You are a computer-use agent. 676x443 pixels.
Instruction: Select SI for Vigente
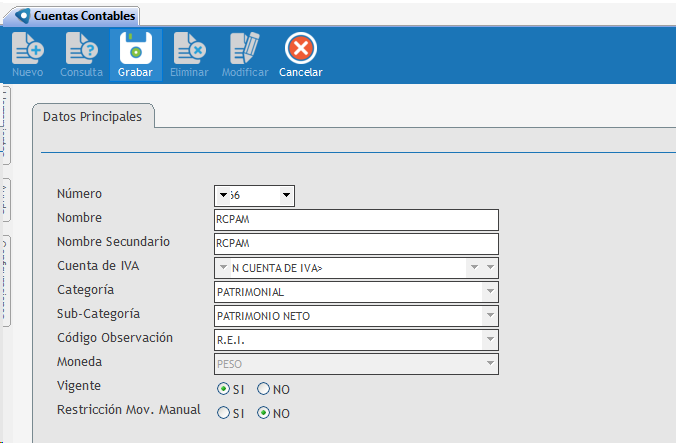(224, 389)
